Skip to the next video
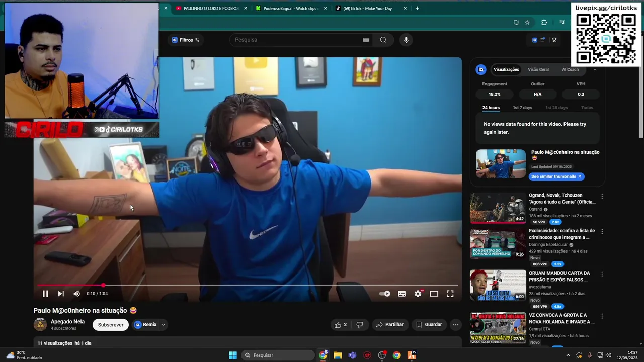Viewport: 644px width, 362px height. (x=61, y=294)
